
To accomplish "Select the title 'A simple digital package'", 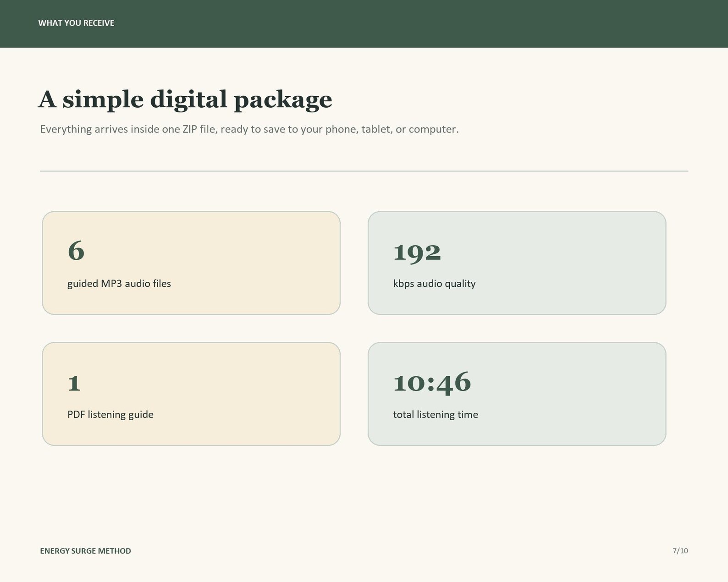I will [x=185, y=100].
